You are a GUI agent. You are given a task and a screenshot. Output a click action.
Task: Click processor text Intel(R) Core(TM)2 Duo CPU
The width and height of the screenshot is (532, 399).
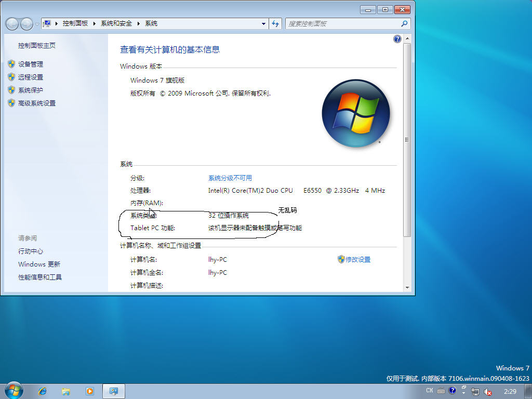250,190
